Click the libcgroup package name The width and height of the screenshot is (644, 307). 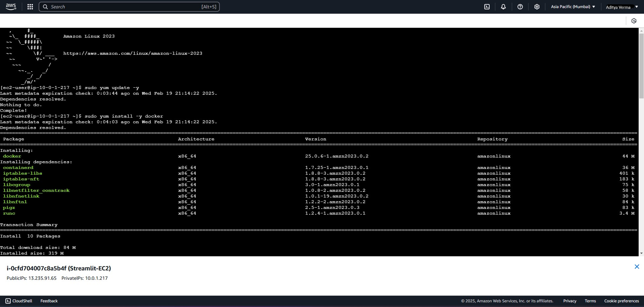[16, 185]
